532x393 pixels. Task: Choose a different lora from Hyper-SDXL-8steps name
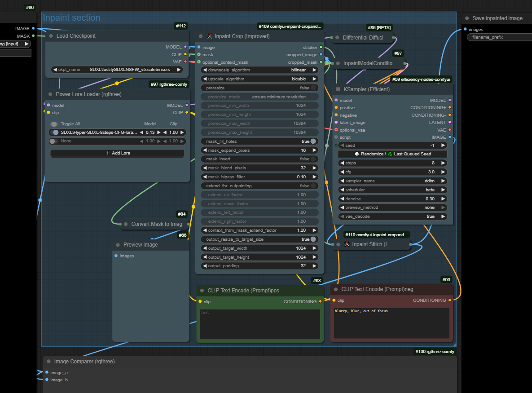99,132
